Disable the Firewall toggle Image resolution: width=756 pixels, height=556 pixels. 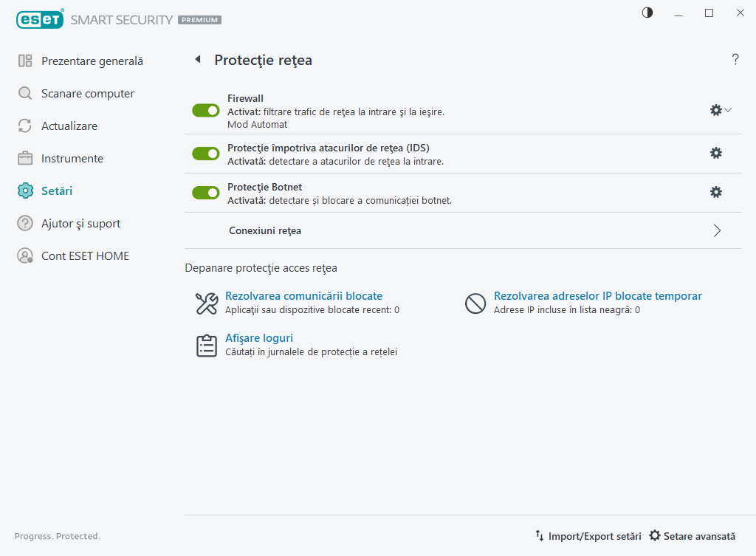click(x=206, y=110)
